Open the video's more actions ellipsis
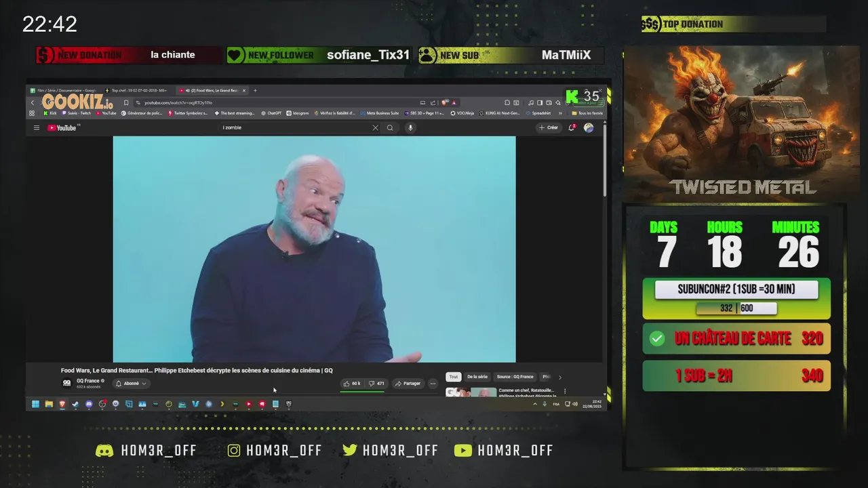This screenshot has width=868, height=488. click(x=433, y=384)
